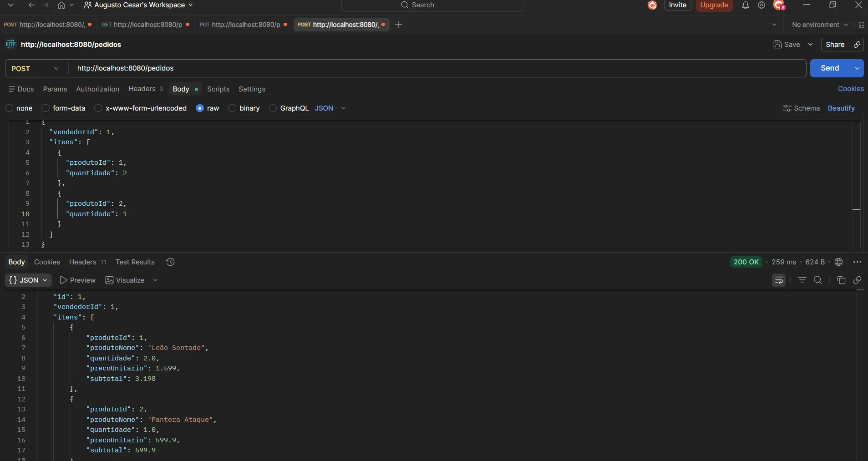Open the Test Results tab
This screenshot has height=461, width=868.
tap(135, 262)
